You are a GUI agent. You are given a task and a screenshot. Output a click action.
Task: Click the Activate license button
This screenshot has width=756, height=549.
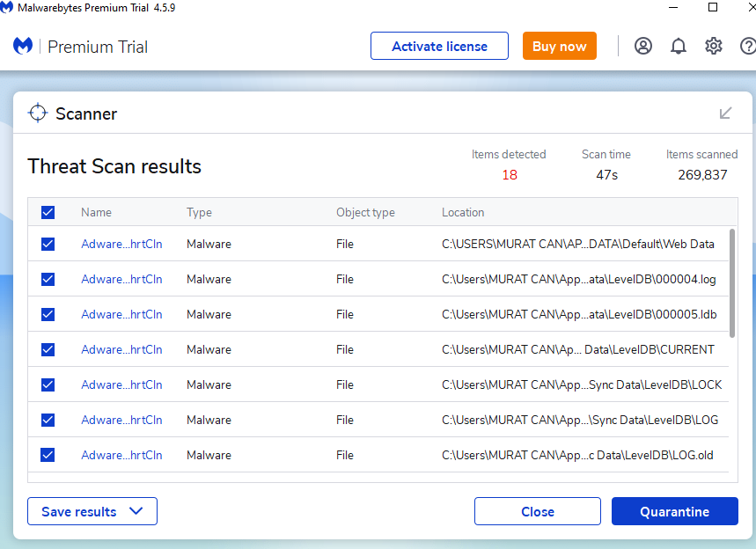439,47
